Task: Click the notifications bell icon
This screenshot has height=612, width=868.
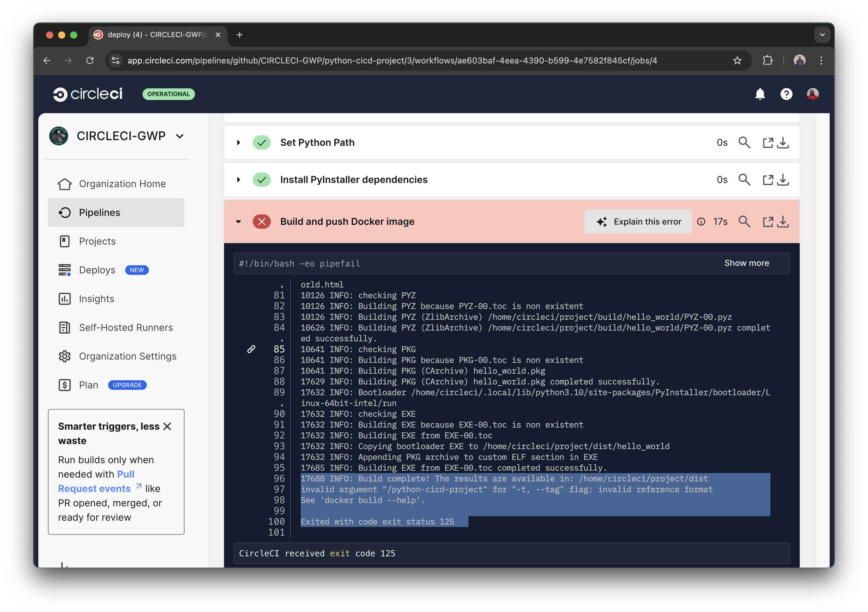Action: pyautogui.click(x=760, y=94)
